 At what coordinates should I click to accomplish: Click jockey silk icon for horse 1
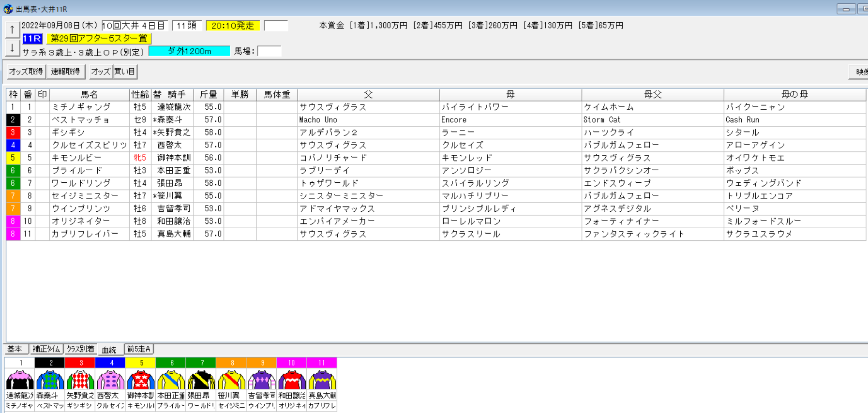click(x=20, y=380)
